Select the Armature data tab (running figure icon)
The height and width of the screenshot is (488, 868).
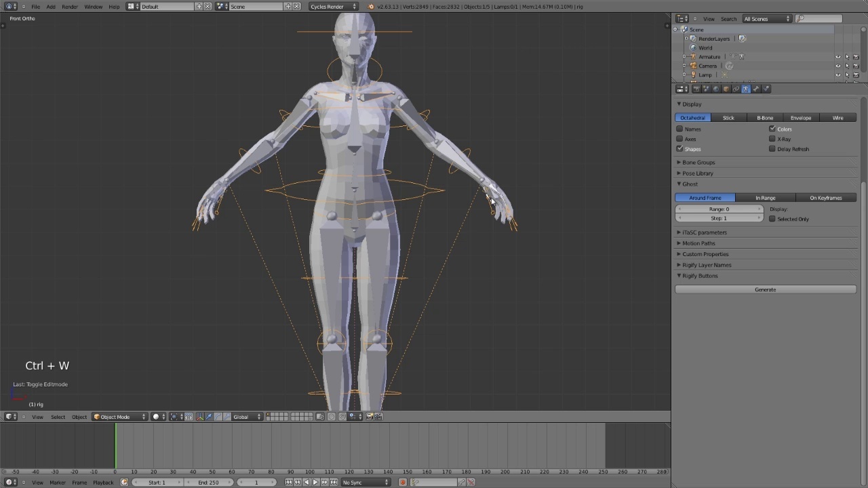click(745, 89)
